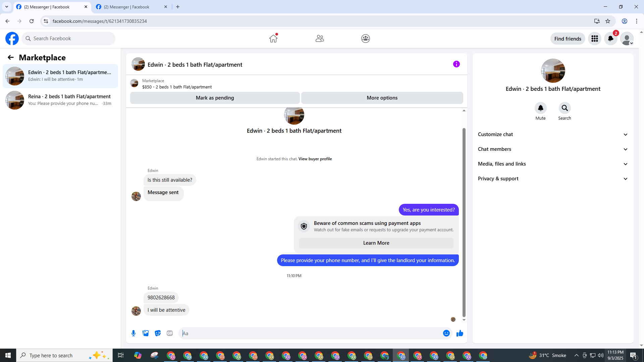The image size is (644, 362).
Task: Install app icon in address bar
Action: point(597,21)
